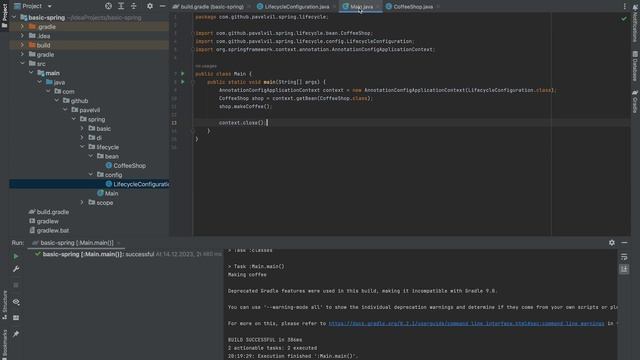Select the config package folder

pyautogui.click(x=109, y=175)
